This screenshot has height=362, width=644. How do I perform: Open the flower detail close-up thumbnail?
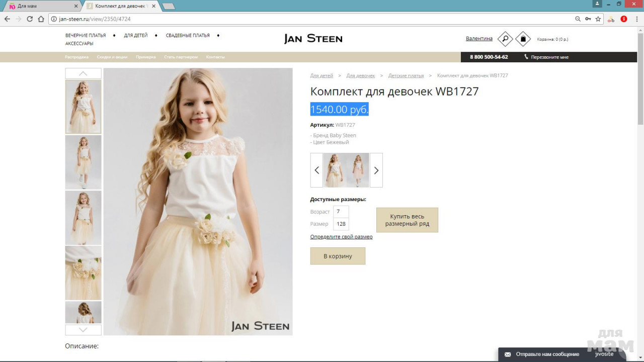(x=83, y=273)
